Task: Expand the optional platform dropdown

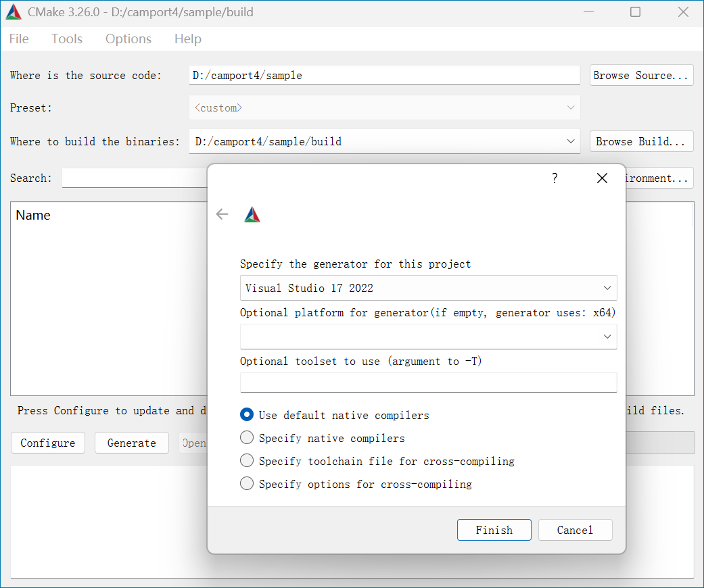Action: point(428,337)
